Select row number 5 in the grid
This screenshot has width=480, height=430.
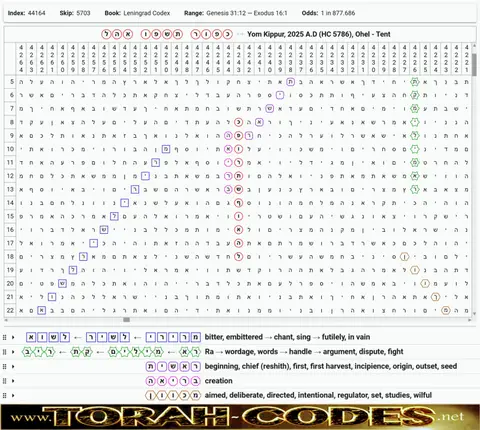tap(10, 82)
